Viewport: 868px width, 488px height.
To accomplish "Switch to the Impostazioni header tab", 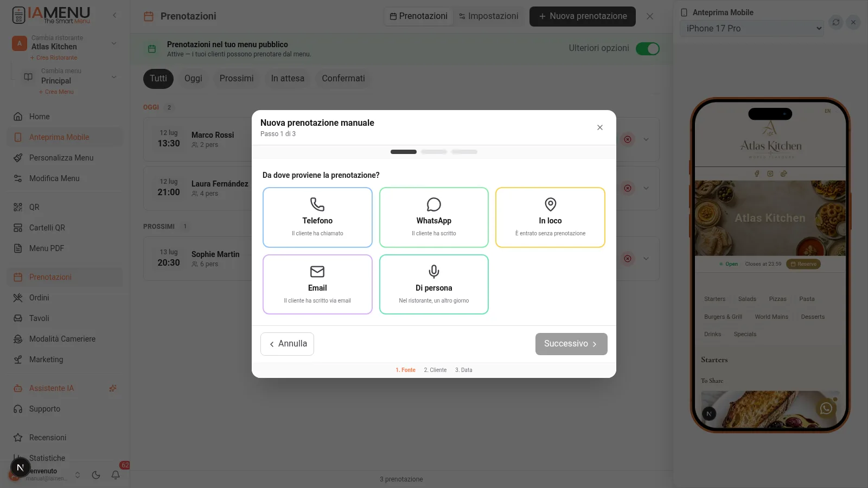I will [489, 16].
